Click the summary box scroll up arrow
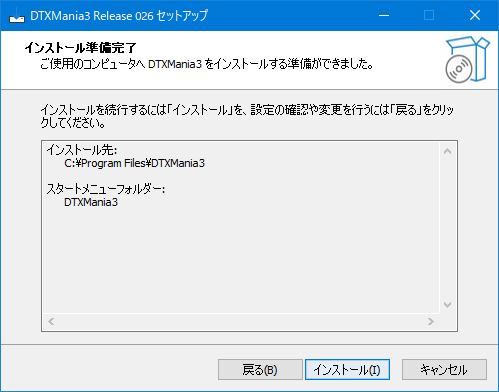The width and height of the screenshot is (499, 392). point(448,151)
